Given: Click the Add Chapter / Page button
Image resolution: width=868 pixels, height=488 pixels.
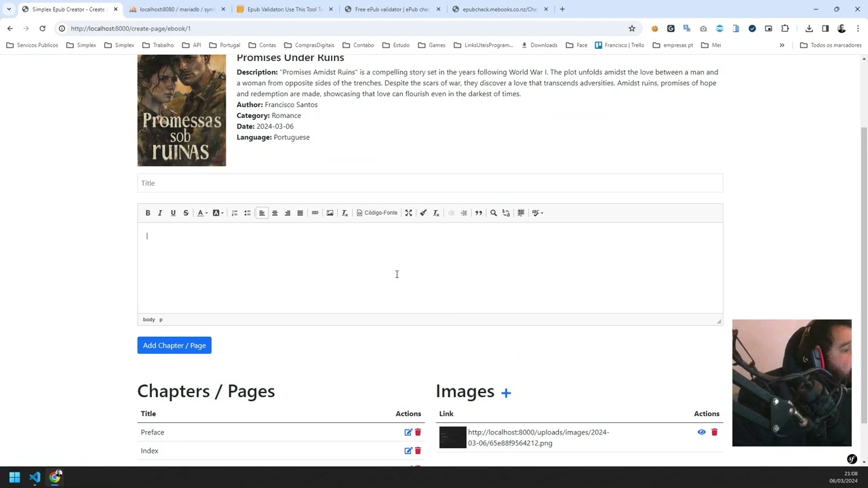Looking at the screenshot, I should tap(174, 346).
